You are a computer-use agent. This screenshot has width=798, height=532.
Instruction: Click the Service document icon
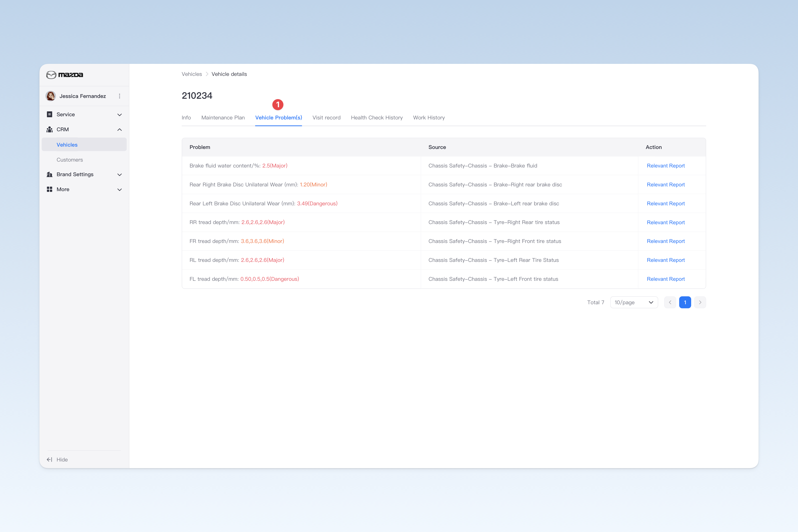(x=49, y=114)
